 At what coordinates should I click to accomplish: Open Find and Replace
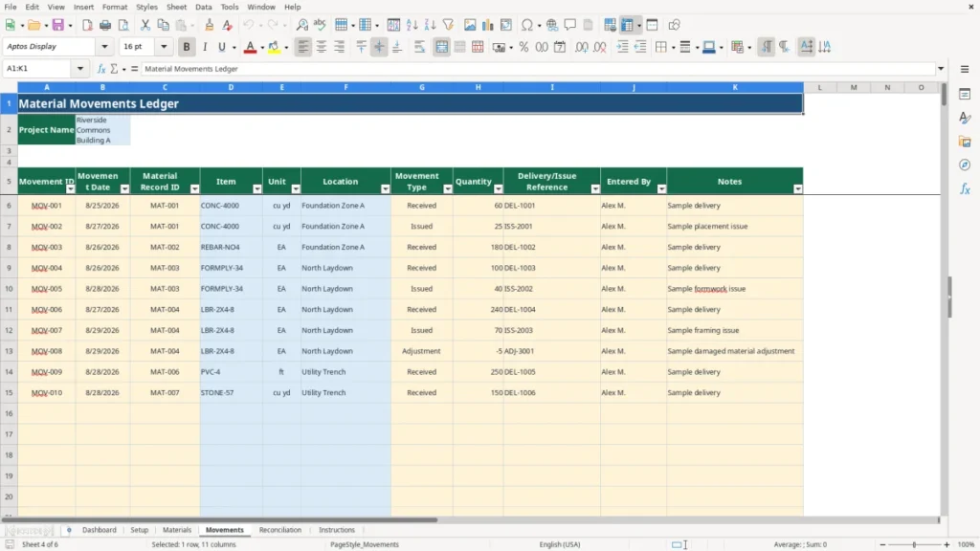[301, 25]
